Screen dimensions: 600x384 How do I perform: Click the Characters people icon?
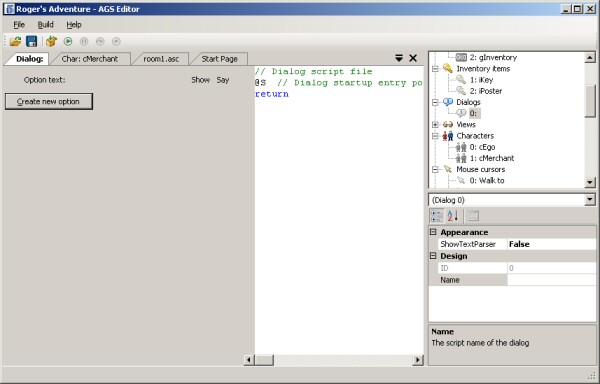(x=448, y=136)
